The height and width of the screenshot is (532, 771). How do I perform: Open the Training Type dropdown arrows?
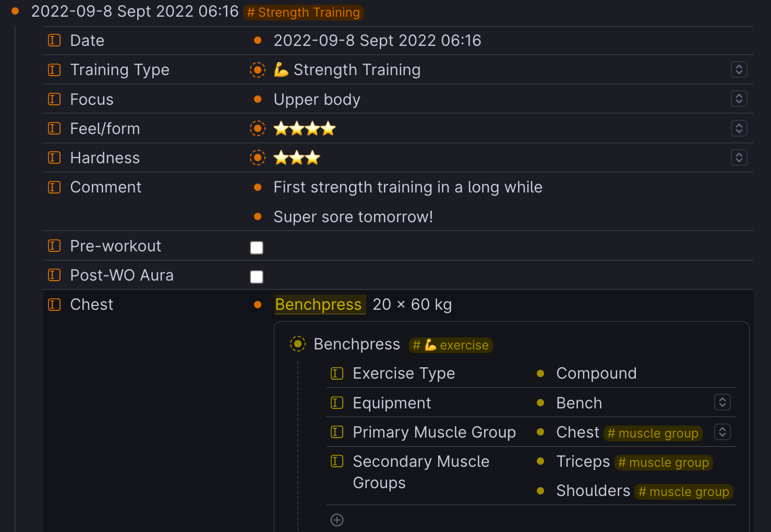point(739,69)
